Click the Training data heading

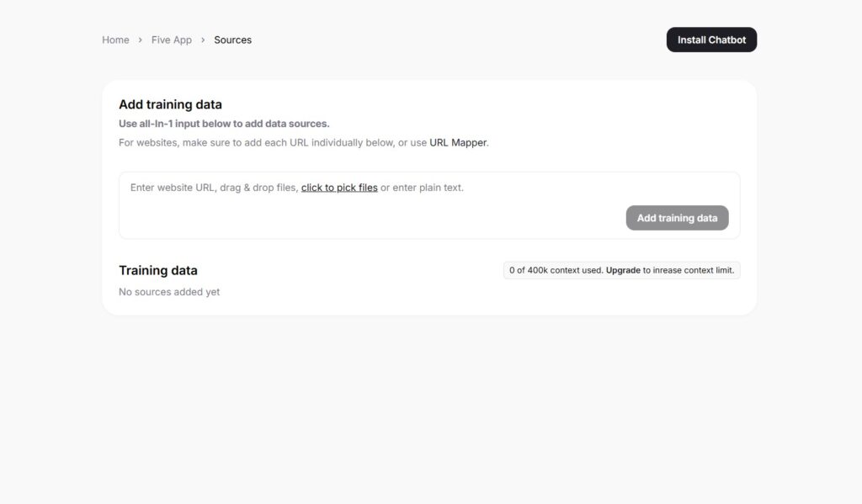(x=158, y=270)
